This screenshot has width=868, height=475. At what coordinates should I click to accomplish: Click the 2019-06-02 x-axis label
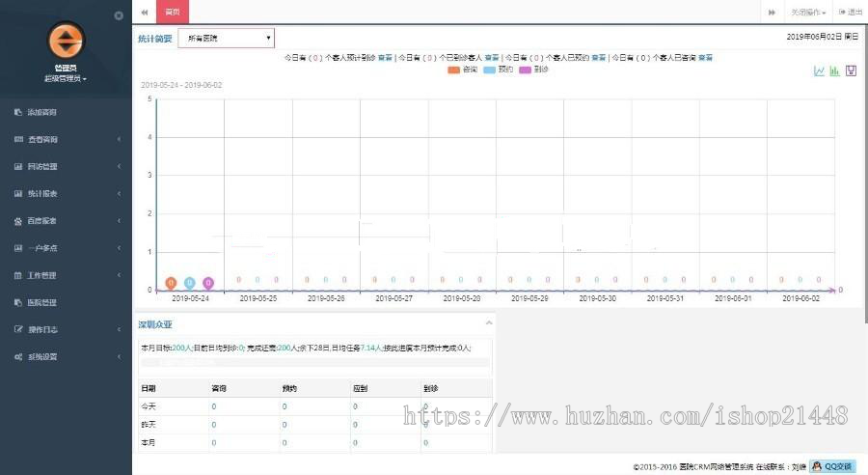coord(800,298)
